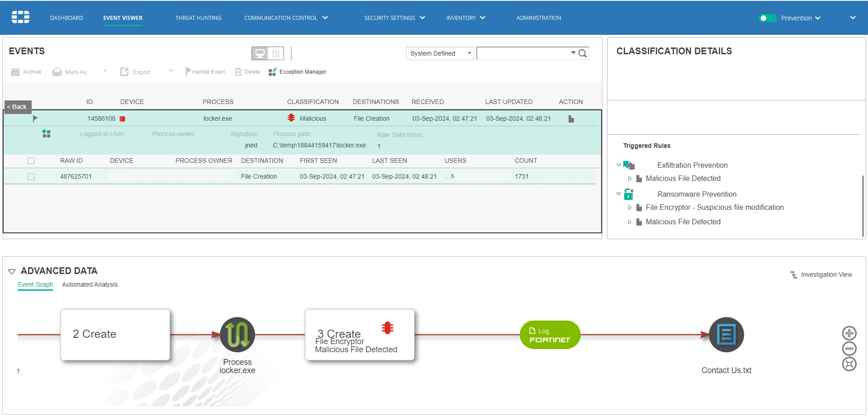Viewport: 868px width, 416px height.
Task: Switch to device view icon
Action: tap(260, 53)
